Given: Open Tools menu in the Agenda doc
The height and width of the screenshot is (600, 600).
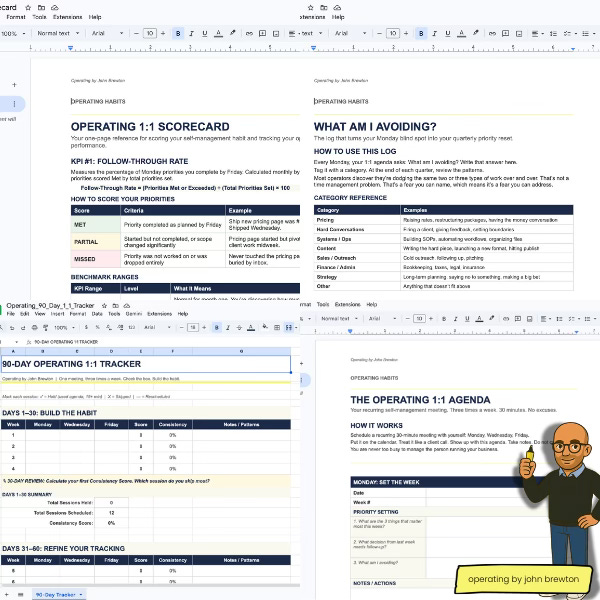Looking at the screenshot, I should point(323,305).
